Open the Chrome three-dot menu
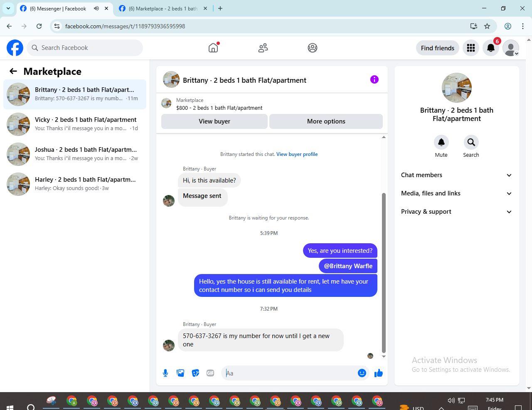Screen dimensions: 532x410 click(523, 26)
